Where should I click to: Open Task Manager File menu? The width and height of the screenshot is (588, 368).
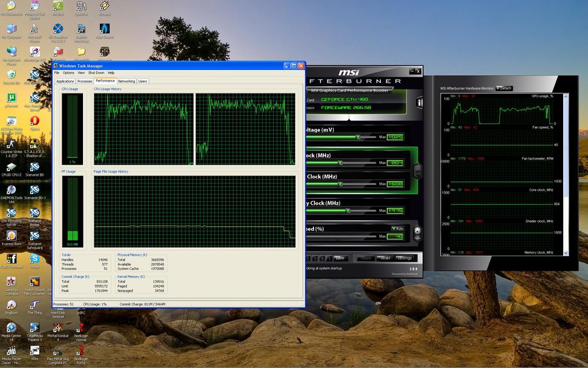[57, 73]
